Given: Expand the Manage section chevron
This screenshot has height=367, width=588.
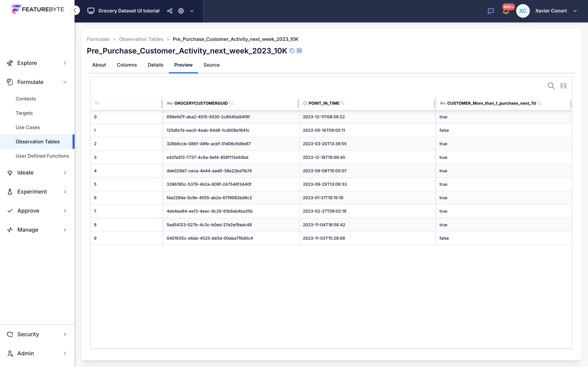Looking at the screenshot, I should 65,230.
